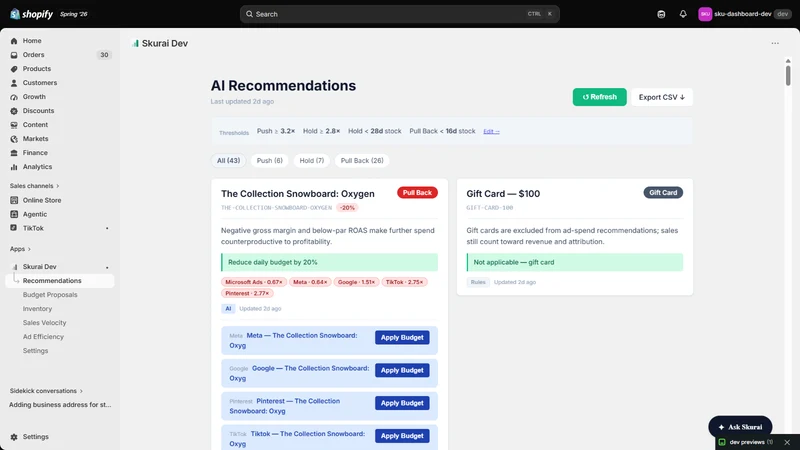Select the Pull Back (26) filter tab
Screen dimensions: 800x450
point(362,161)
